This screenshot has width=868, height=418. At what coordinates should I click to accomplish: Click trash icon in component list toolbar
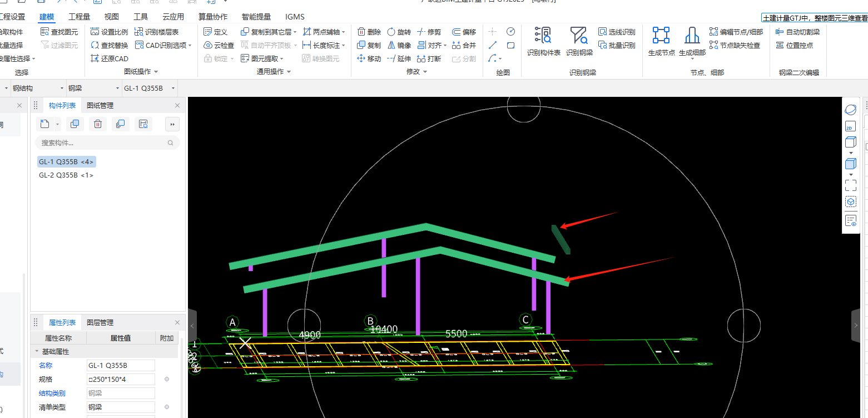point(97,124)
